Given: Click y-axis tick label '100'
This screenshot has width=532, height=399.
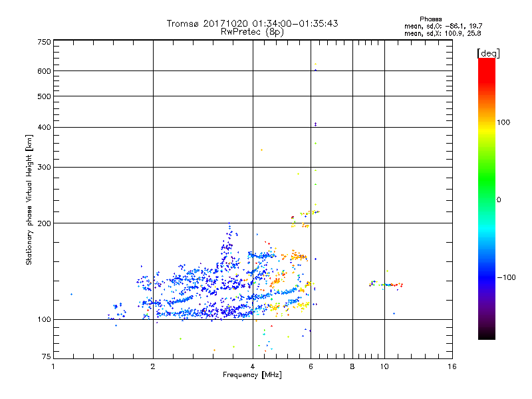Looking at the screenshot, I should [44, 320].
